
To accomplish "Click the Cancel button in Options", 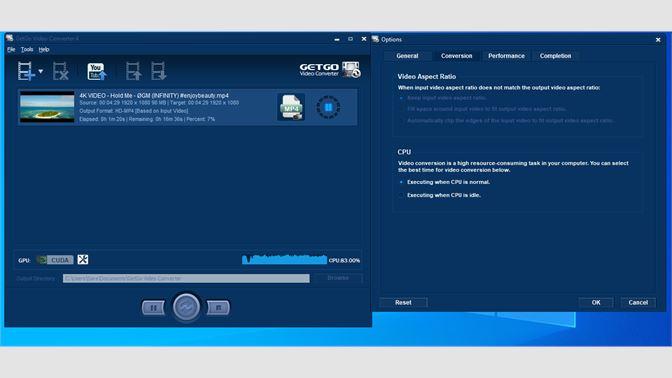I will pos(638,303).
